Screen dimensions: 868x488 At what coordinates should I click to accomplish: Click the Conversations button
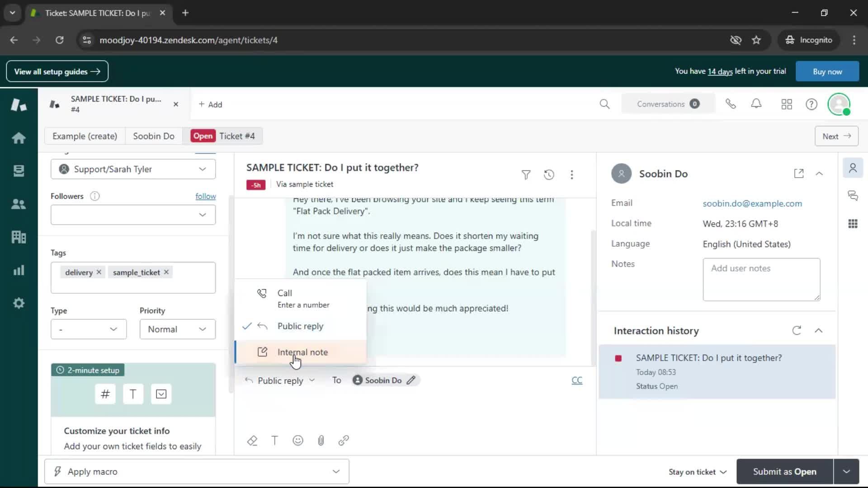point(668,104)
